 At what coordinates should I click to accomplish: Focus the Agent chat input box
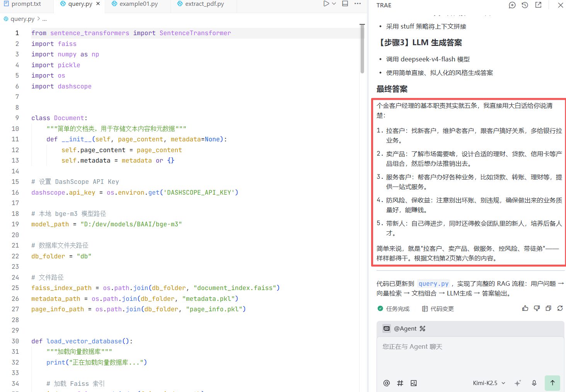[471, 355]
